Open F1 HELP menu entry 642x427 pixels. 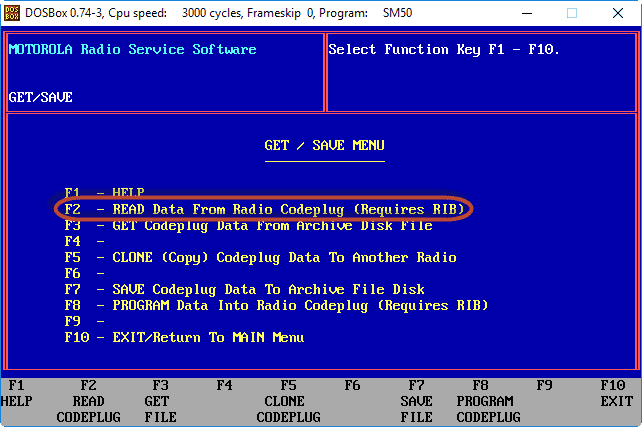pos(104,192)
